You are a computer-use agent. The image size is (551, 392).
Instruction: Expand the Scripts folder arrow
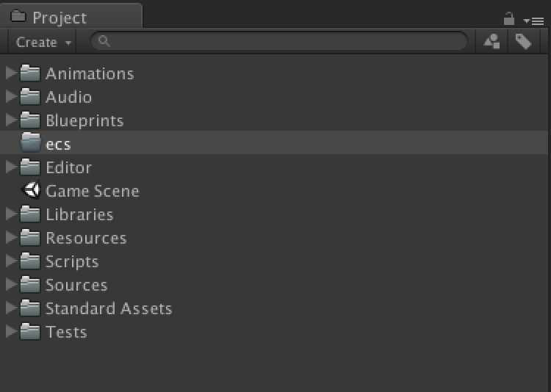point(11,261)
